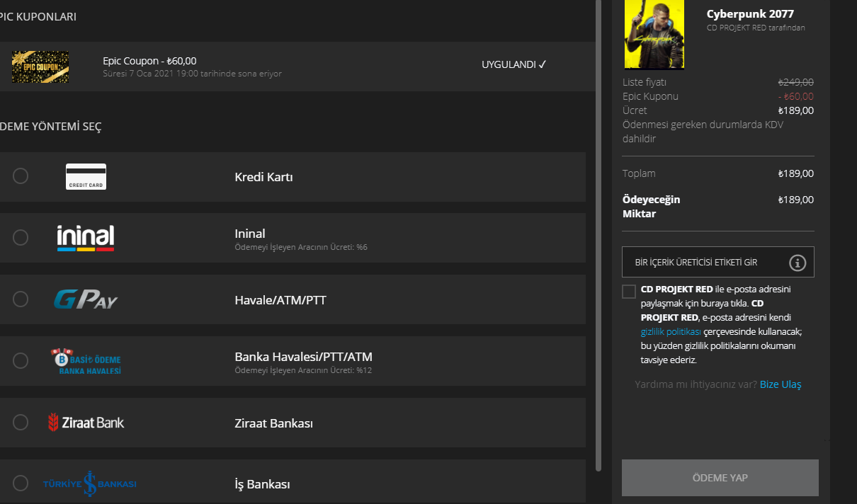Choose the Ziraat Bankası radio option
The width and height of the screenshot is (857, 504).
21,423
